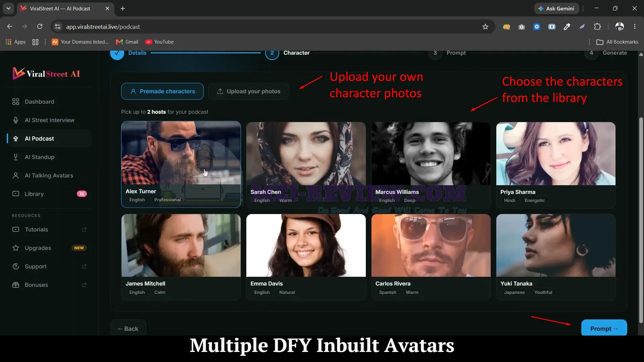644x362 pixels.
Task: Go to the Prompt step
Action: coord(447,53)
